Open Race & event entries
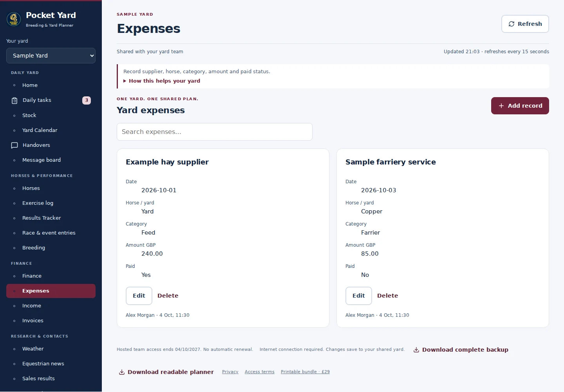564x392 pixels. 51,233
